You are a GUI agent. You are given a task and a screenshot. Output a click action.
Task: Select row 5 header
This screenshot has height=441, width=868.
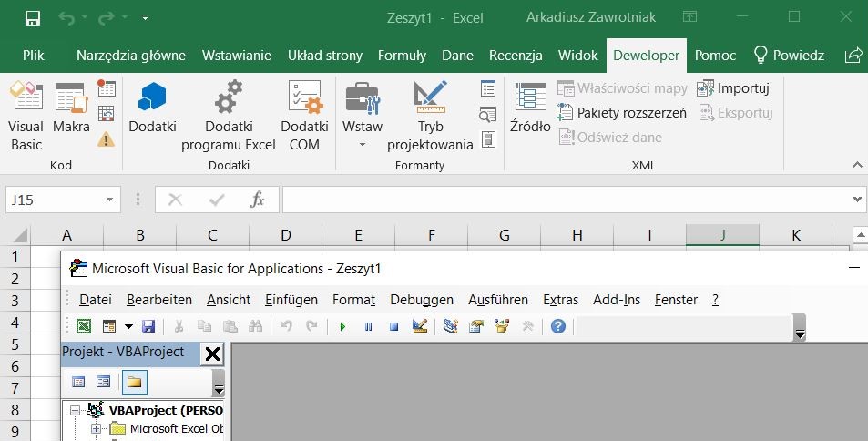point(15,344)
